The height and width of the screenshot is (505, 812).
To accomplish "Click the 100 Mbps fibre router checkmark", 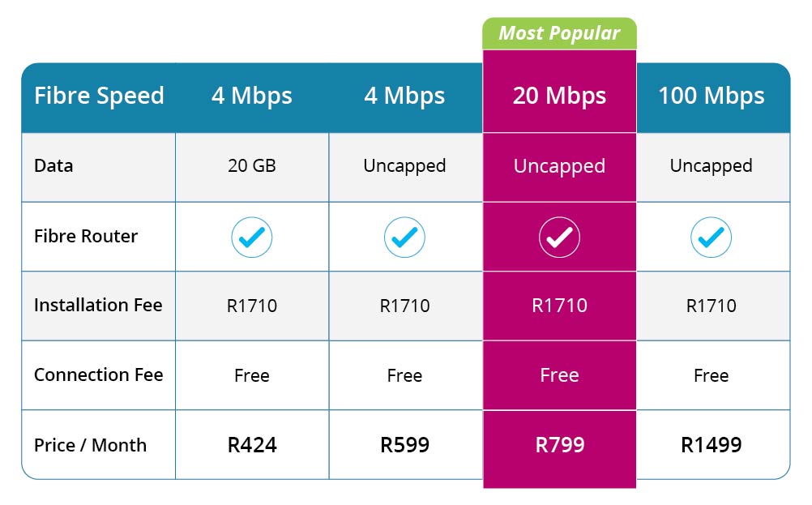I will pyautogui.click(x=711, y=238).
